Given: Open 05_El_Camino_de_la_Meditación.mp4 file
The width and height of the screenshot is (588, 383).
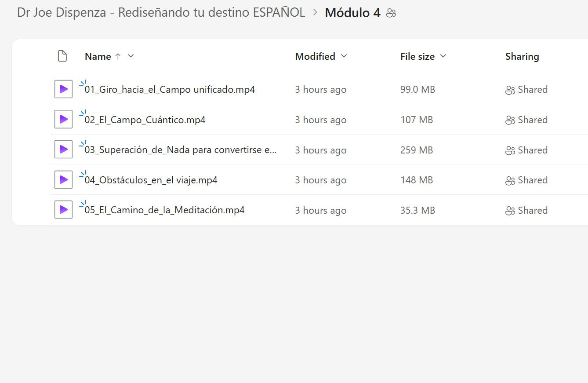Looking at the screenshot, I should point(164,210).
